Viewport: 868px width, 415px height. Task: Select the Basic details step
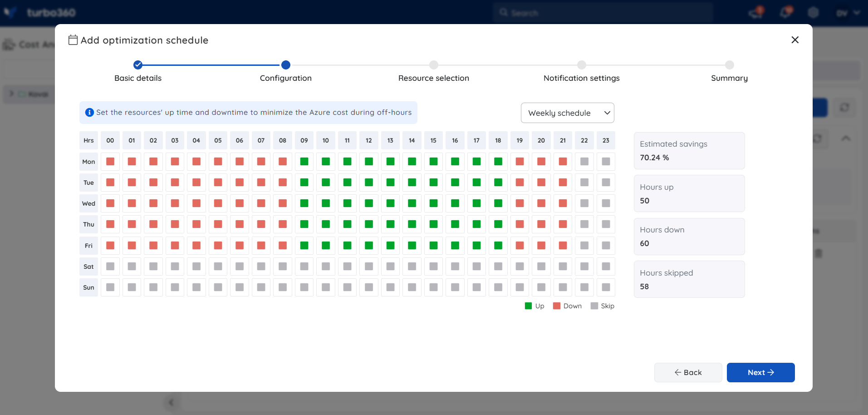pos(138,65)
